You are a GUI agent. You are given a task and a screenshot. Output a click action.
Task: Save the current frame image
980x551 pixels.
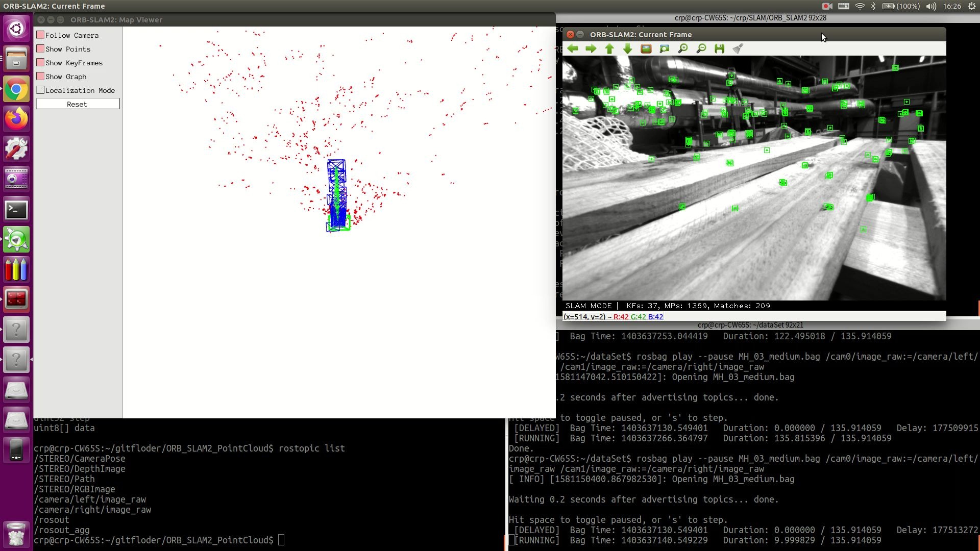click(720, 48)
